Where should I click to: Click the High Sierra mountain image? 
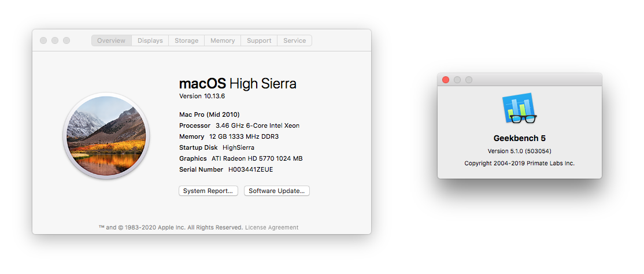pos(106,136)
